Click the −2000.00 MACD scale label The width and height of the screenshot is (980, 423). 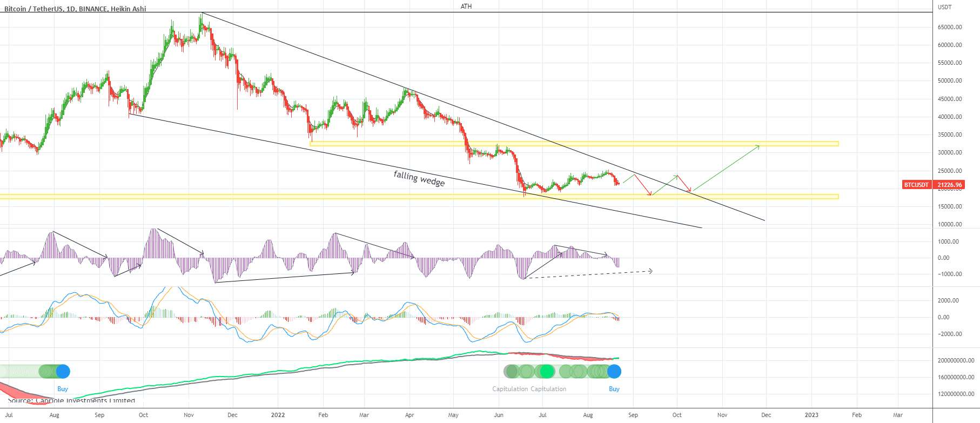949,334
